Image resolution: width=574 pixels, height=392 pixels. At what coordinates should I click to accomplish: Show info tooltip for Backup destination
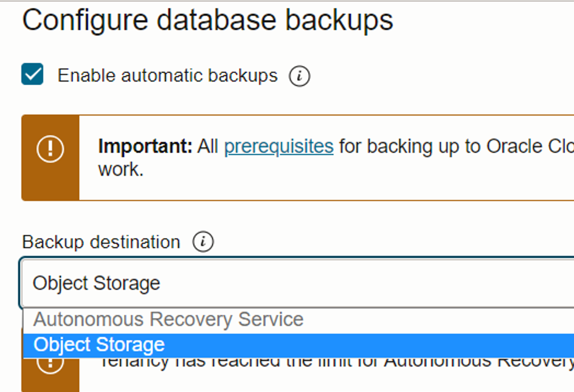pos(203,242)
